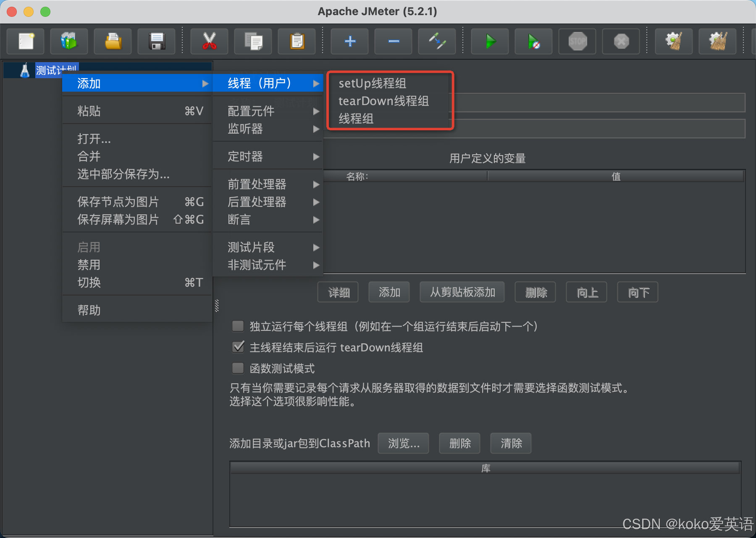The image size is (756, 538).
Task: Expand 定时器 submenu
Action: [268, 156]
